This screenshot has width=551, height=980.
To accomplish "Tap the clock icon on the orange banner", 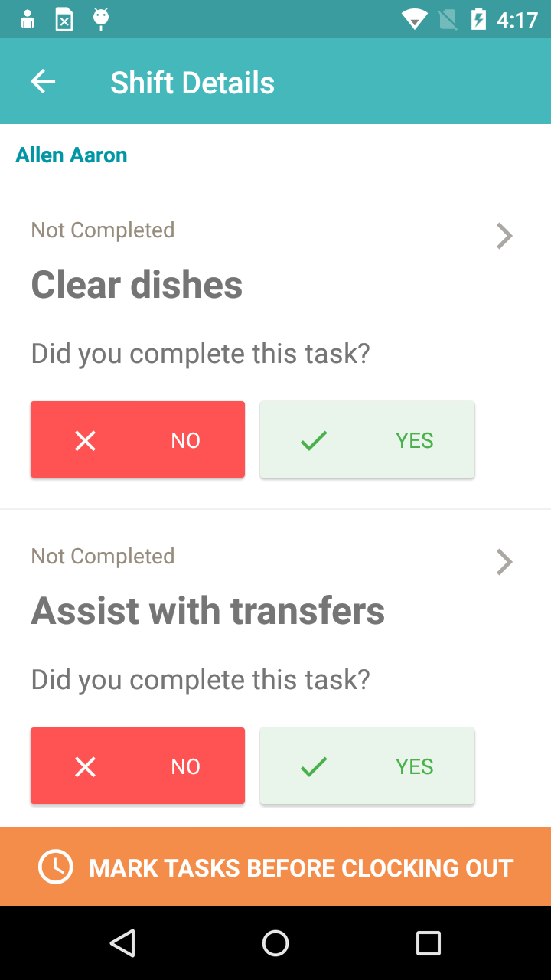I will pyautogui.click(x=54, y=867).
